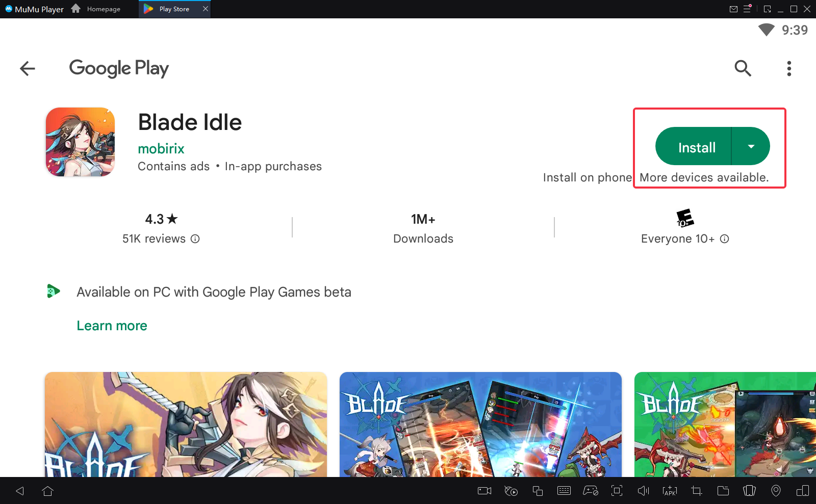
Task: Click the shake device icon
Action: coord(749,491)
